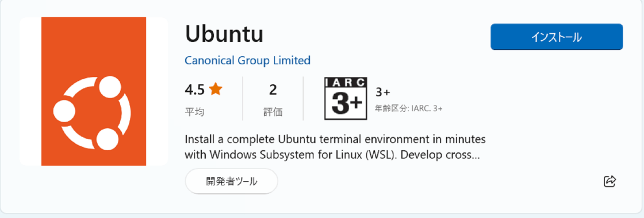
Task: Click the 平均 label under the rating
Action: [194, 112]
